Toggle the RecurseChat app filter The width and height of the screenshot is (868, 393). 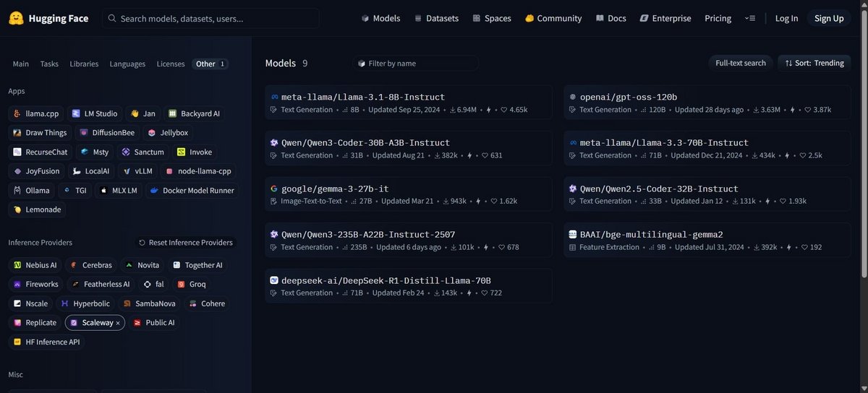(x=41, y=152)
